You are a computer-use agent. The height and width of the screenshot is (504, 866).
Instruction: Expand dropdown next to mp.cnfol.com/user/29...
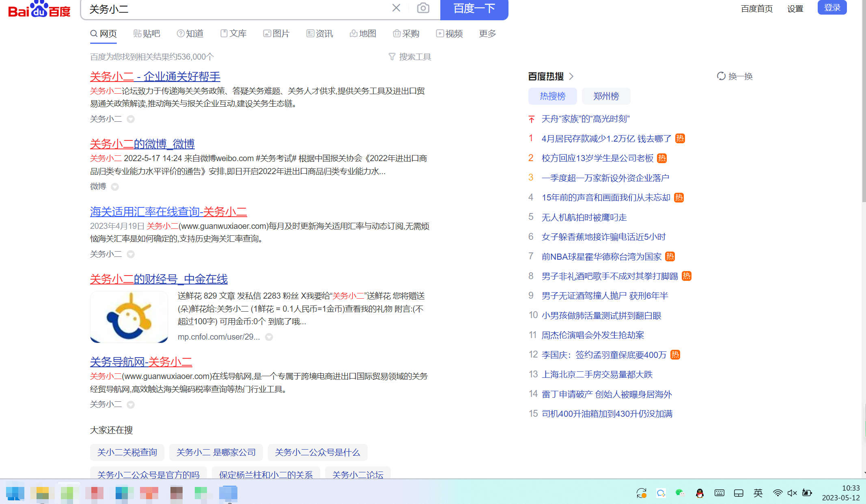(269, 337)
